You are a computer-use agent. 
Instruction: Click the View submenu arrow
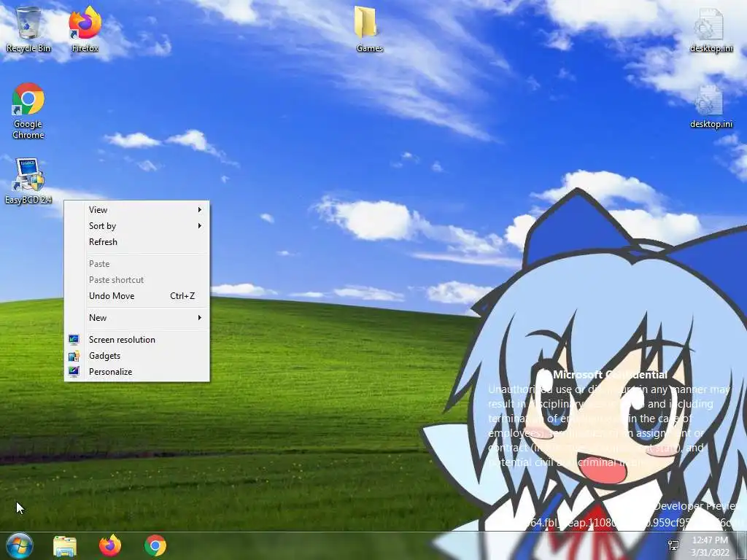[x=200, y=209]
